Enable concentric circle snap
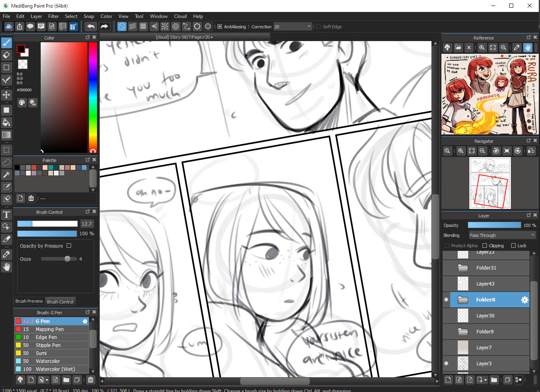Viewport: 540px width, 392px height. coord(176,27)
